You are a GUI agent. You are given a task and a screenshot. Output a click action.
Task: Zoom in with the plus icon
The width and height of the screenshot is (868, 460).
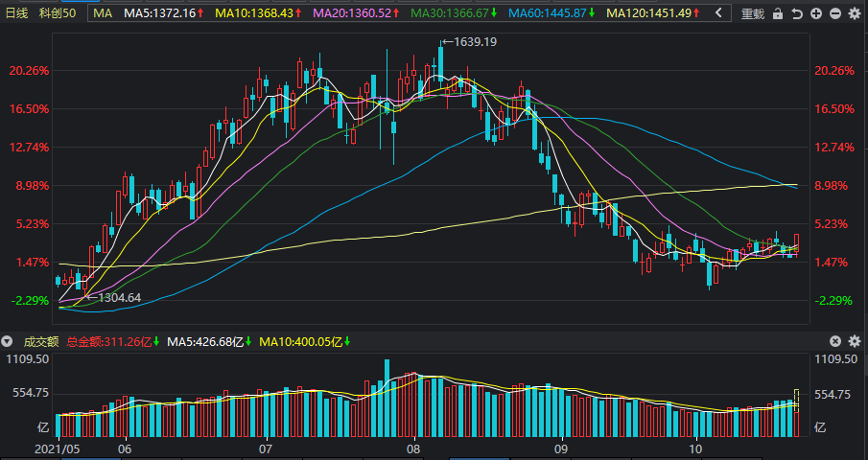[x=815, y=14]
